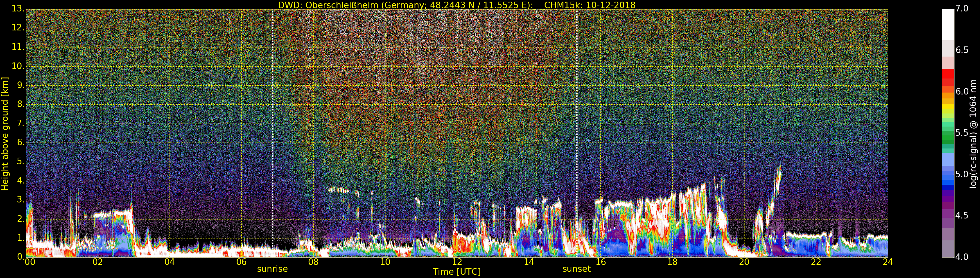Click the "3." height axis tick label
The width and height of the screenshot is (980, 278).
point(21,200)
